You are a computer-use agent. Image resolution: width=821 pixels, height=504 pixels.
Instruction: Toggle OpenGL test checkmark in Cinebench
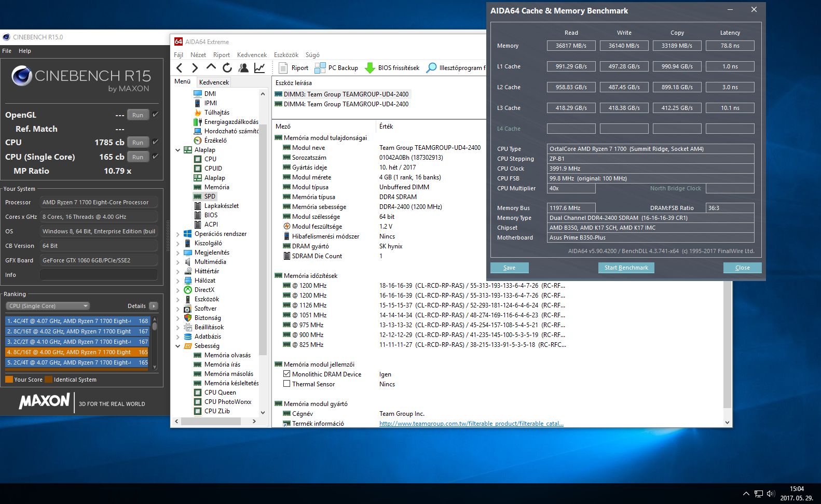click(x=155, y=115)
